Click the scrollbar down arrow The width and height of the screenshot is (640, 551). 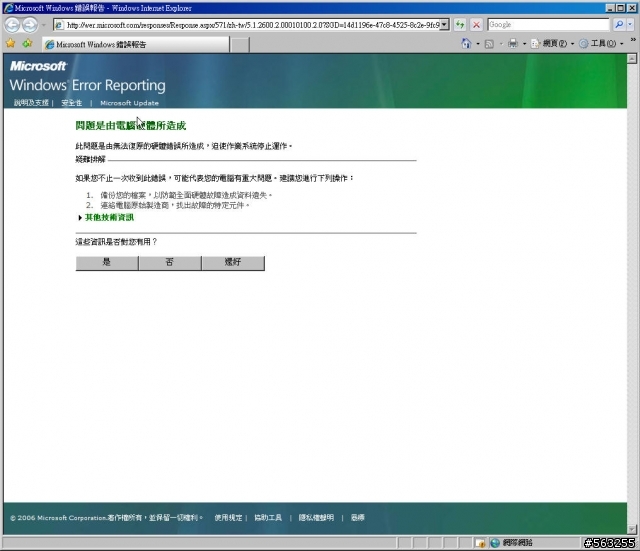(632, 529)
